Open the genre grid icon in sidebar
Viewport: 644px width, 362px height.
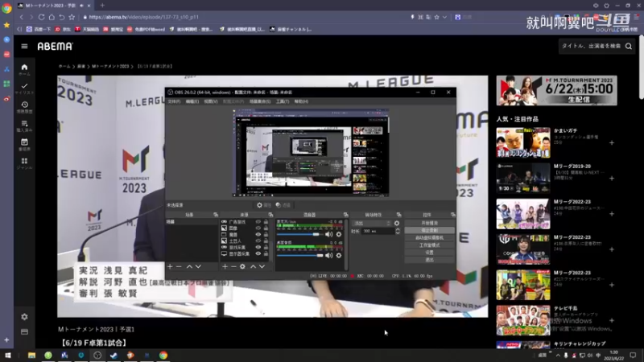coord(24,163)
